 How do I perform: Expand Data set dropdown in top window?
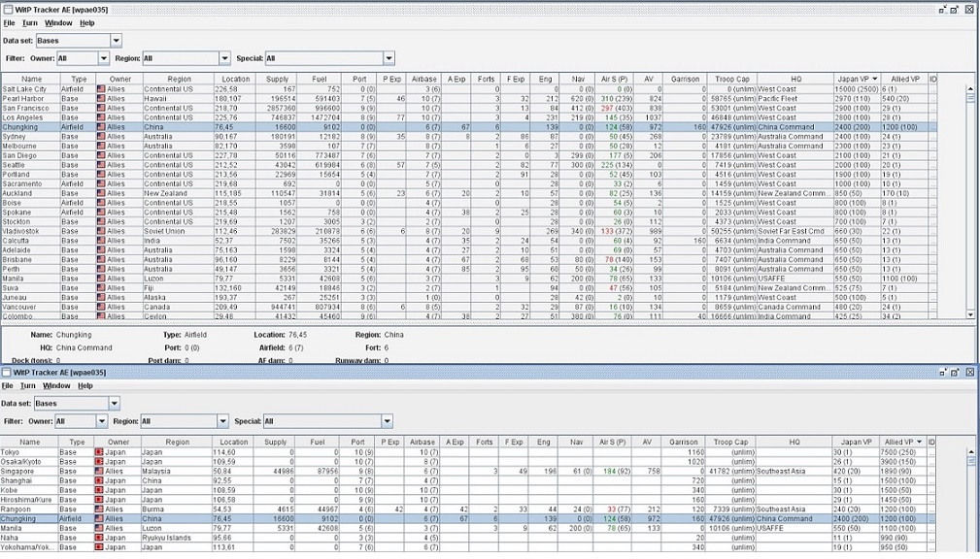[x=117, y=41]
